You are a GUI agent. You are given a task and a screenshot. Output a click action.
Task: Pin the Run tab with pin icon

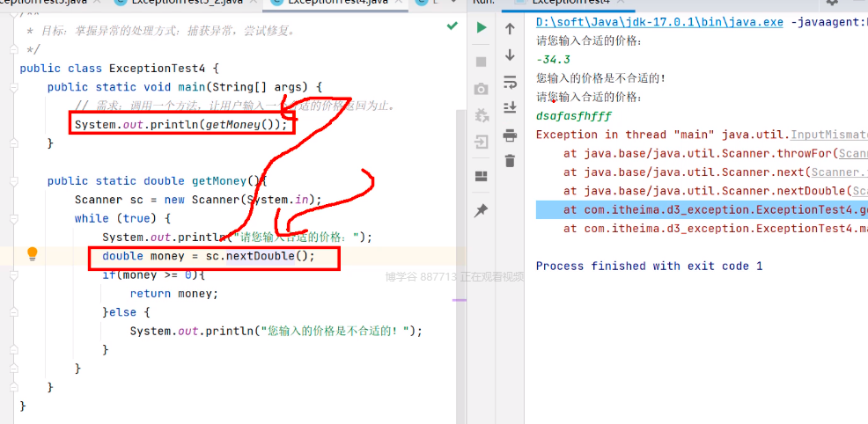(482, 210)
